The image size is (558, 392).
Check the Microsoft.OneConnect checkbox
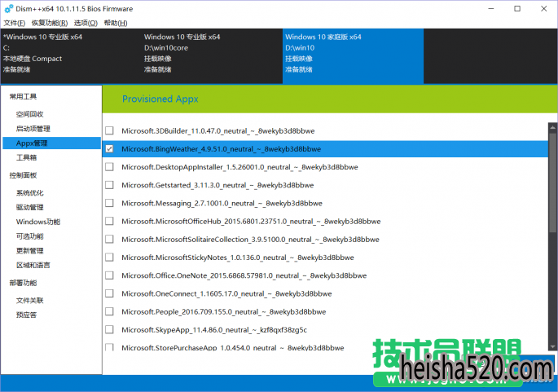pos(110,293)
